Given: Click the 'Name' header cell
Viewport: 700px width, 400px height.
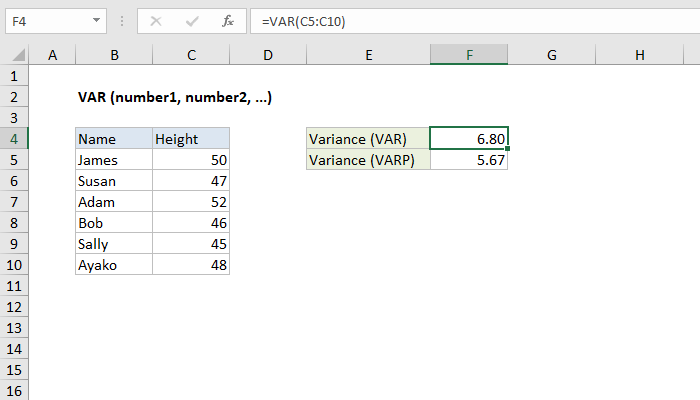Looking at the screenshot, I should point(114,138).
